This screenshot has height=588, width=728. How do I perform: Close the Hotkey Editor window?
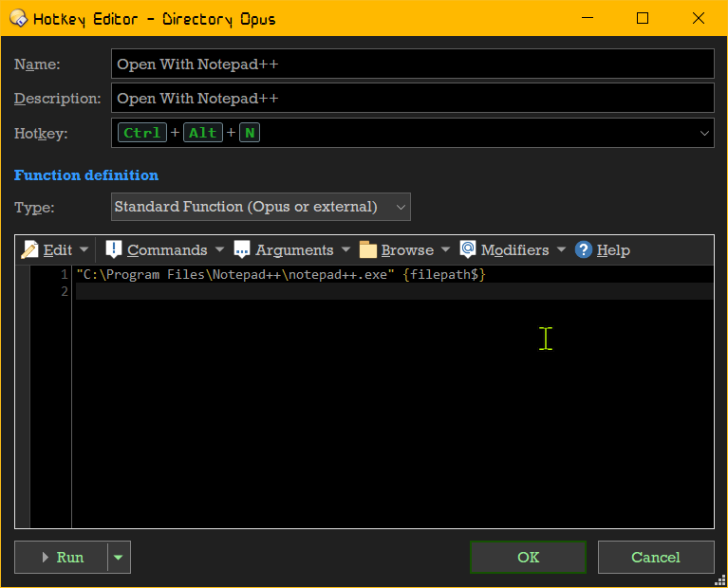[699, 18]
